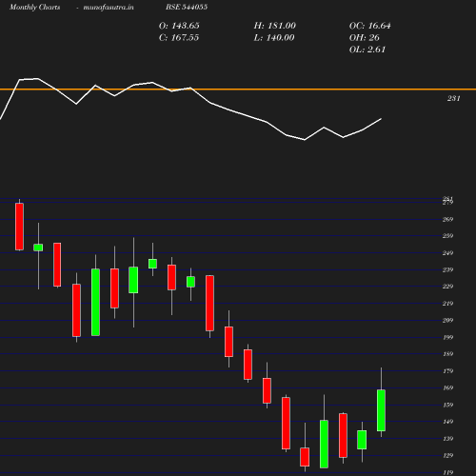
Task: Click the munafasutra.in site label
Action: (x=109, y=7)
